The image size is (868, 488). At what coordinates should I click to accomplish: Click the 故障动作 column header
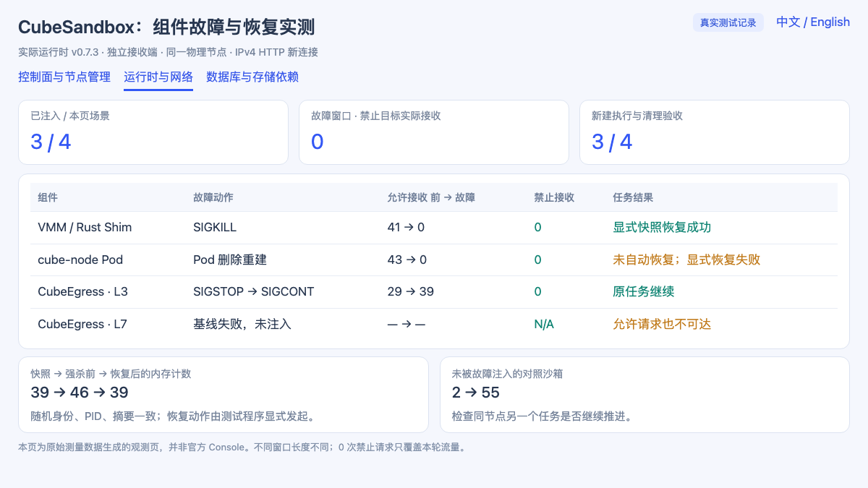click(x=213, y=197)
